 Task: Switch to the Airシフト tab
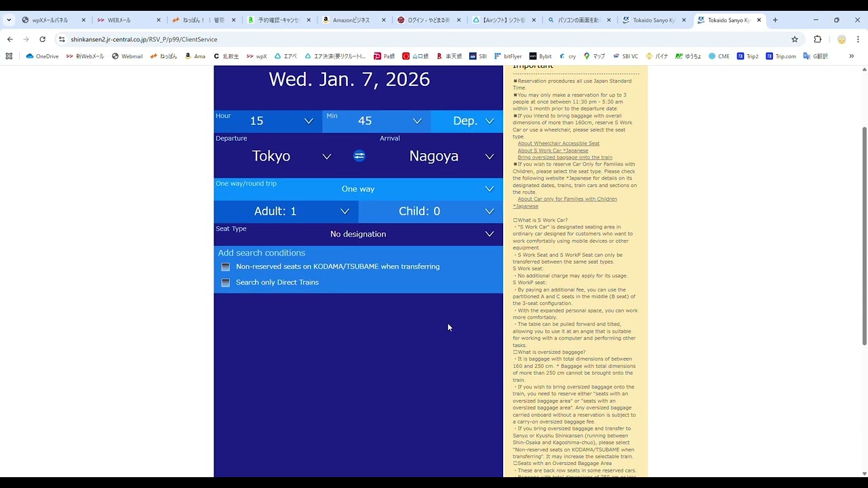coord(502,20)
